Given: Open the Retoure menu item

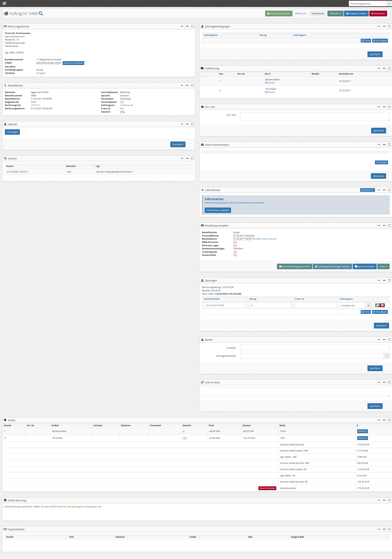Looking at the screenshot, I should pyautogui.click(x=301, y=14).
